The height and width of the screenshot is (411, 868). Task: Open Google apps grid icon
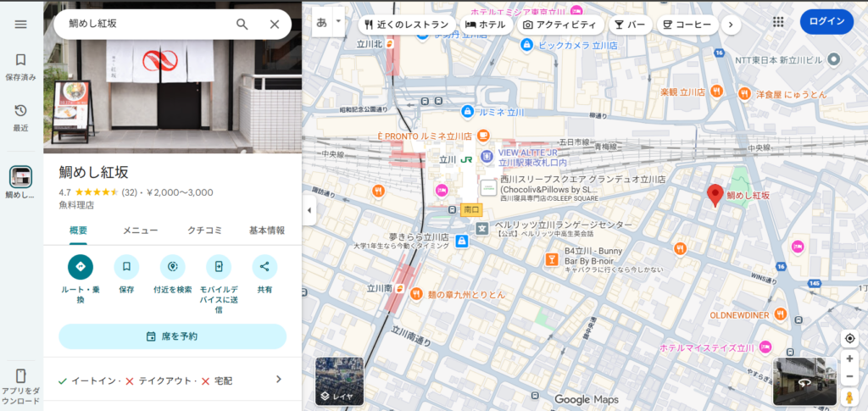tap(778, 22)
